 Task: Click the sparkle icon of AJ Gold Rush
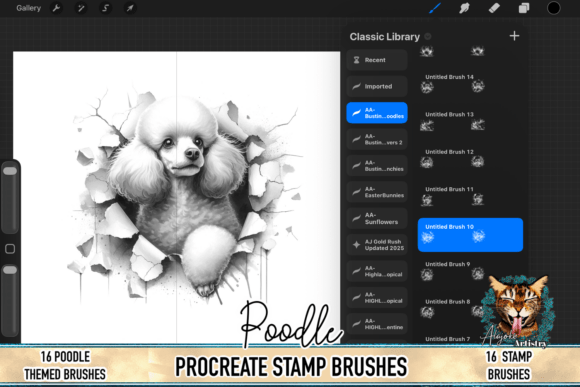tap(356, 245)
